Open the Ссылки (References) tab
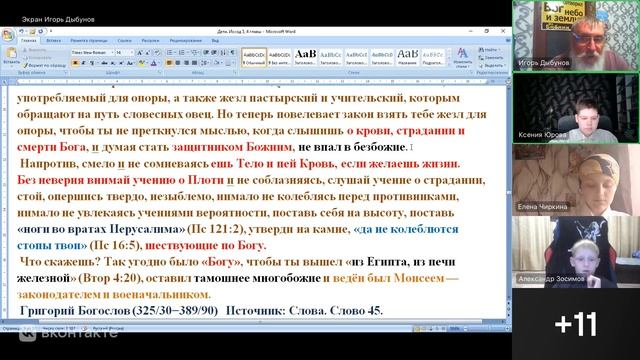The width and height of the screenshot is (640, 360). (124, 41)
